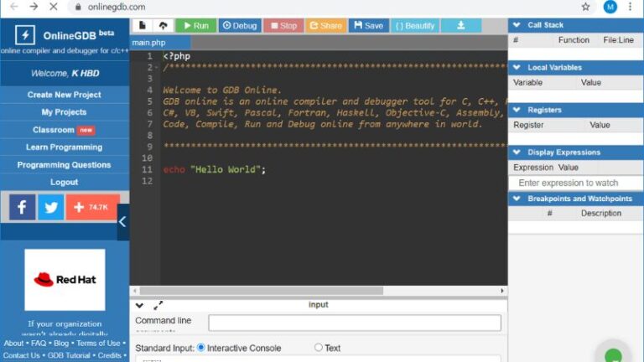644x362 pixels.
Task: Share page on Facebook icon
Action: [x=22, y=207]
